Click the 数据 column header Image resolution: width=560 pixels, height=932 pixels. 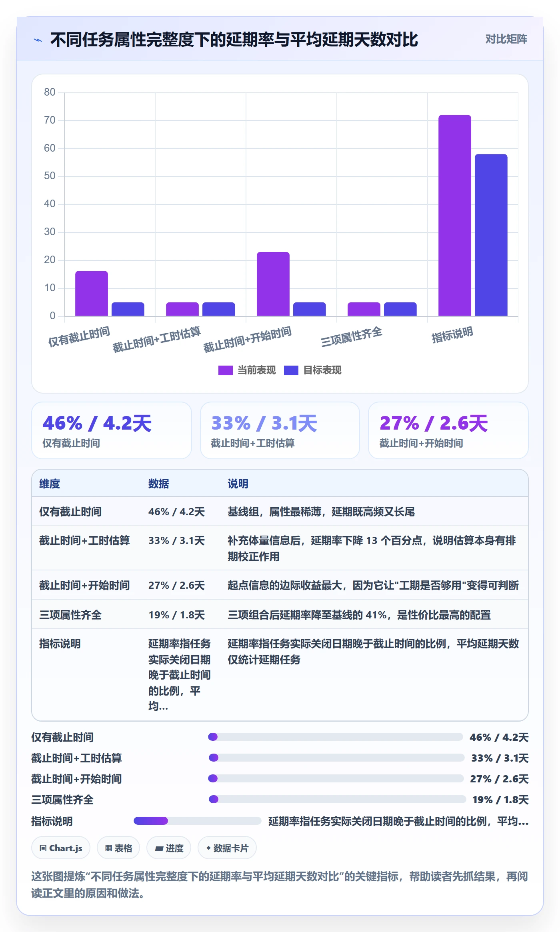159,484
